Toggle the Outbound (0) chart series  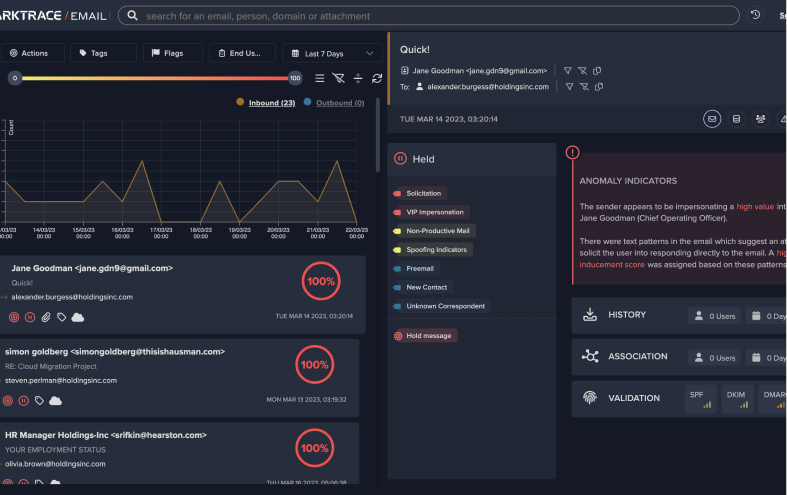[x=339, y=103]
